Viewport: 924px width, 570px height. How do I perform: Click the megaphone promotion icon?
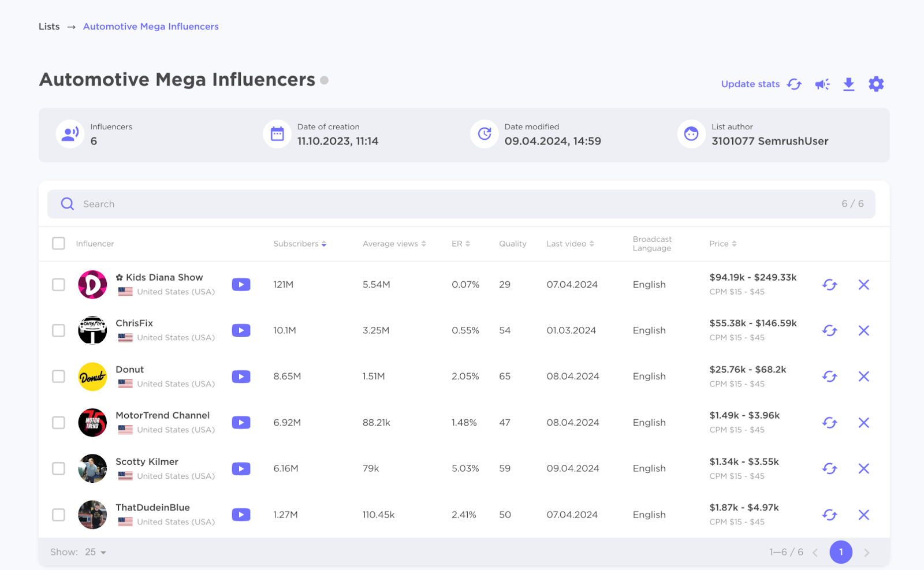tap(822, 84)
